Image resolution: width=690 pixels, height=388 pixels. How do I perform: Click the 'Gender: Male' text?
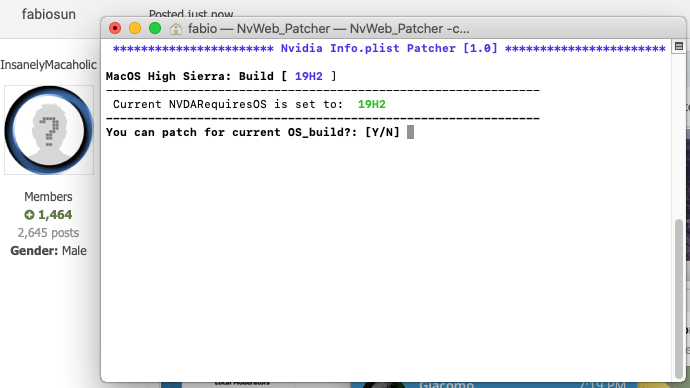(x=48, y=251)
